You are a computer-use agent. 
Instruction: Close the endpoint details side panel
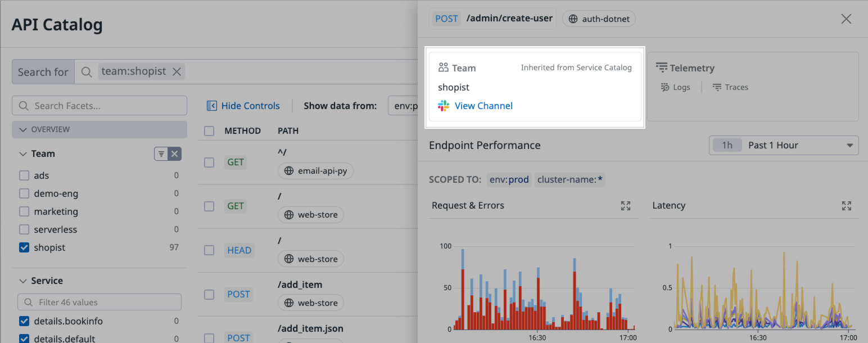tap(846, 19)
